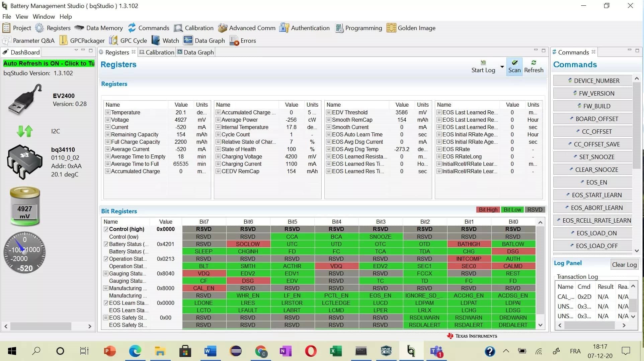Open Authentication tool
644x361 pixels.
pos(305,28)
